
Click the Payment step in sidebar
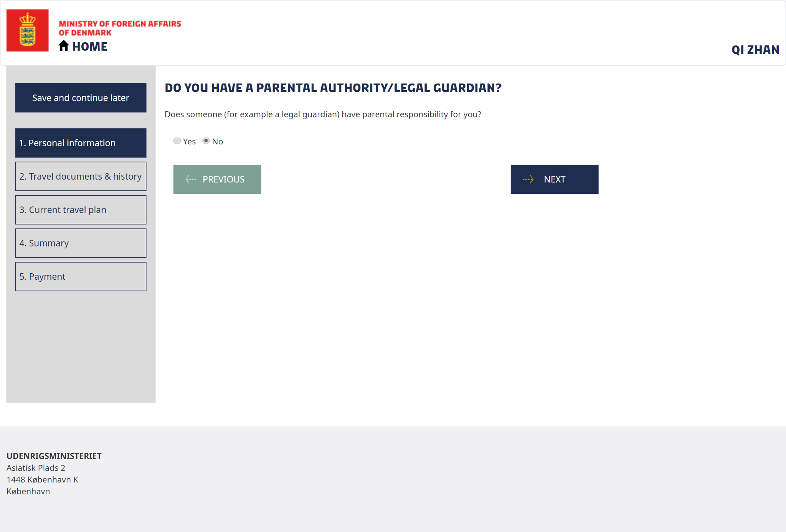tap(81, 276)
